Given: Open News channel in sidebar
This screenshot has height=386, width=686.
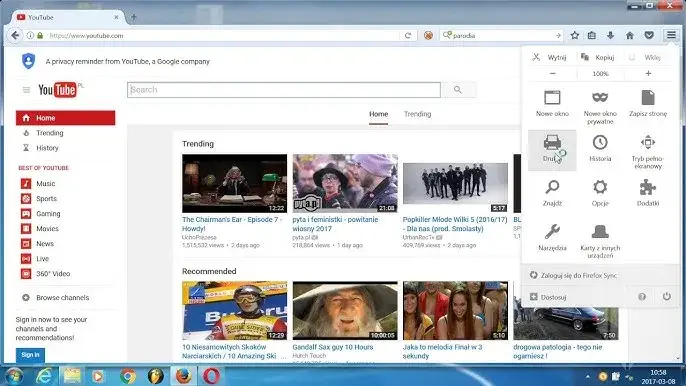Looking at the screenshot, I should 38,243.
